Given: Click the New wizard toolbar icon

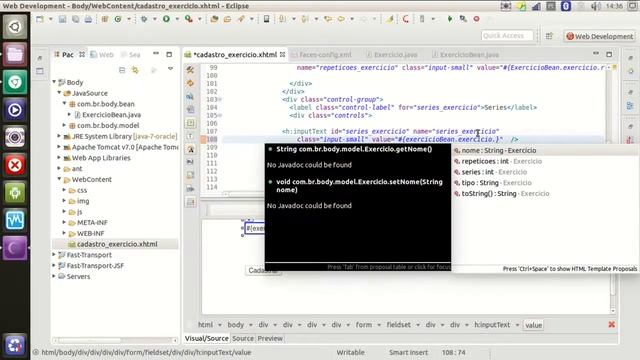Looking at the screenshot, I should point(40,19).
